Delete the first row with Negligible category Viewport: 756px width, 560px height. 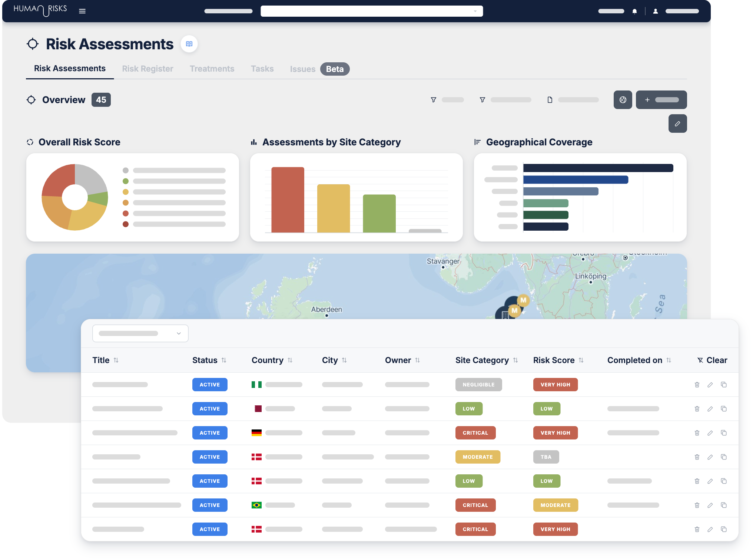[x=697, y=385]
